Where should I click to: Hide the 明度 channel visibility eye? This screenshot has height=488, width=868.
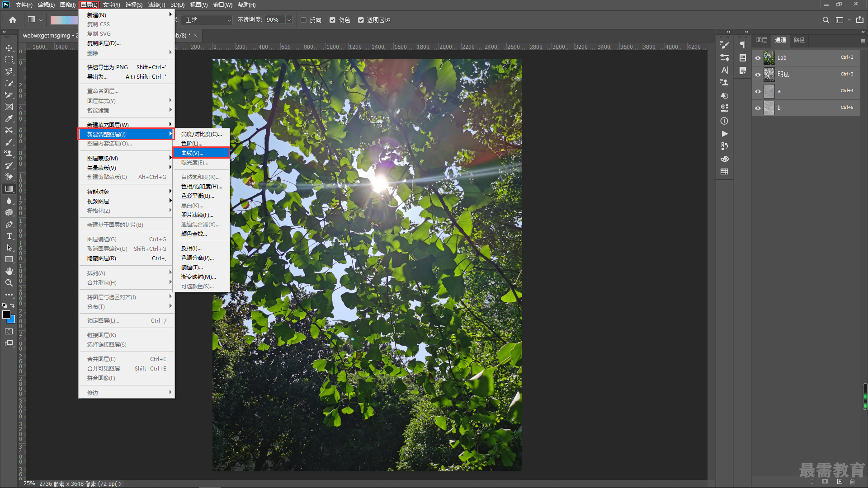758,75
